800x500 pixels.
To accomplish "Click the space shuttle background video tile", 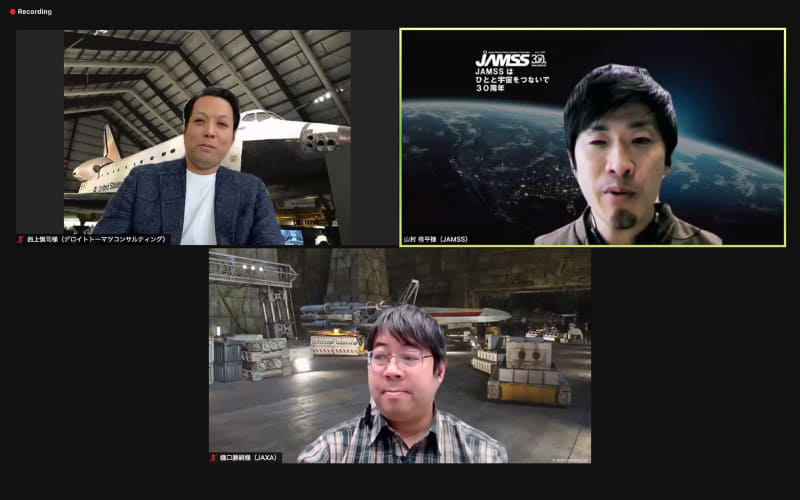I will (207, 138).
